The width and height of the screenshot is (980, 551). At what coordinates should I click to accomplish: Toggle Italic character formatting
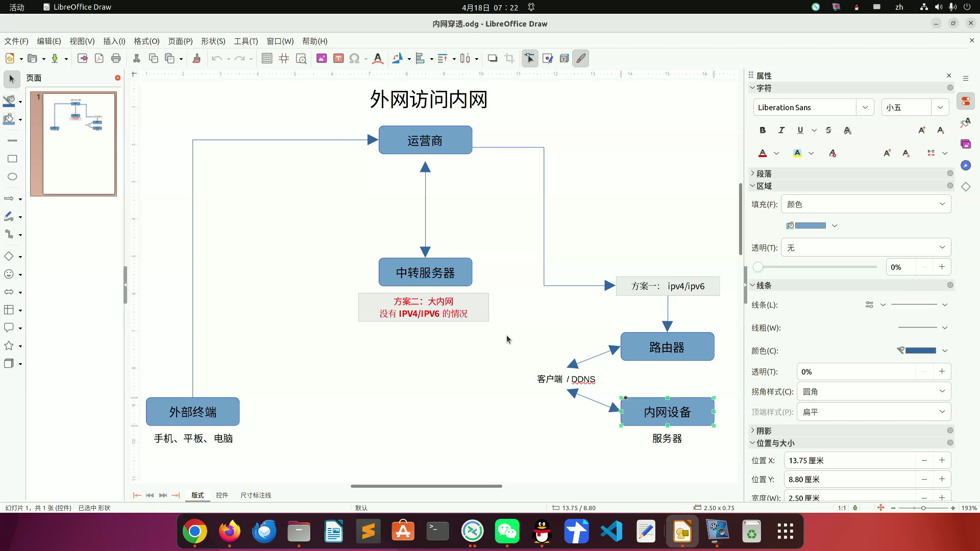pos(781,131)
